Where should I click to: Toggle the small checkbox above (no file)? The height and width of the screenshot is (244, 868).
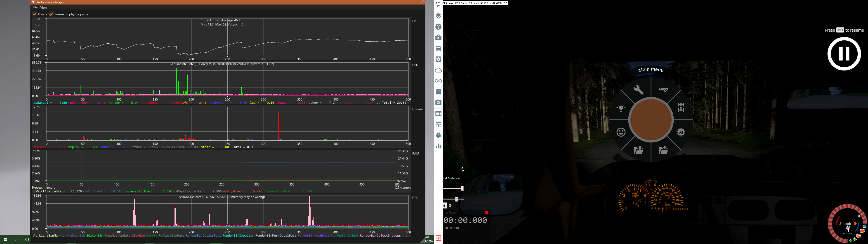tap(450, 205)
